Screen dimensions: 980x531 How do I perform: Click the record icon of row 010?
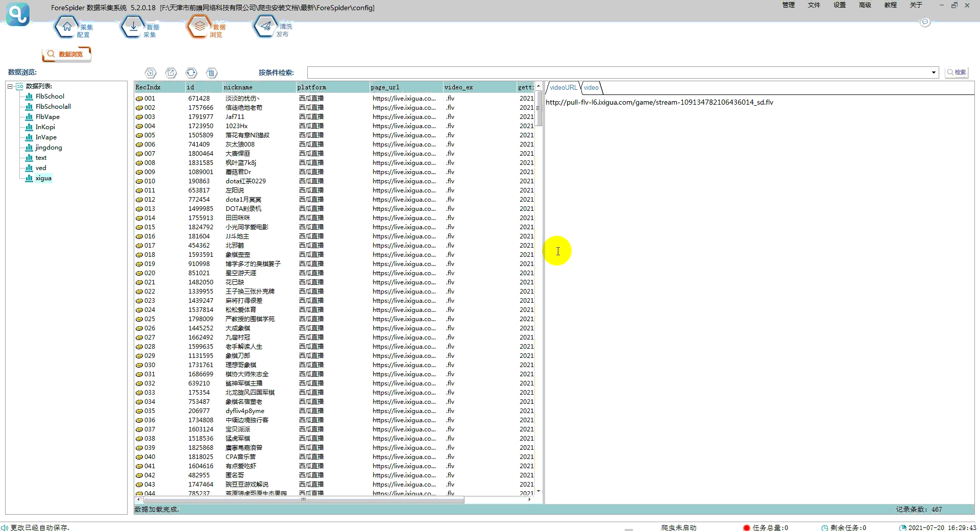pyautogui.click(x=139, y=181)
